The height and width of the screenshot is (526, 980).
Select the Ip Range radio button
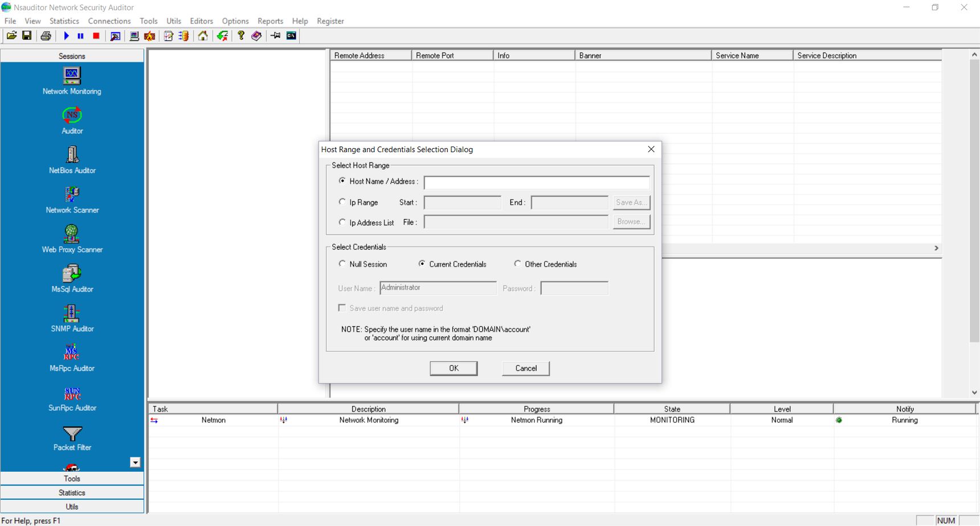click(x=342, y=202)
